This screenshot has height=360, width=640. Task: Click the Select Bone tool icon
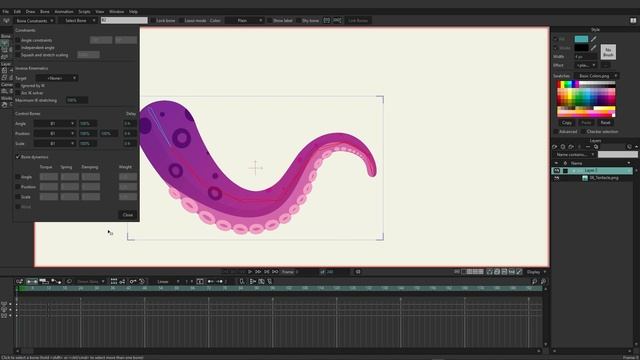[x=4, y=43]
